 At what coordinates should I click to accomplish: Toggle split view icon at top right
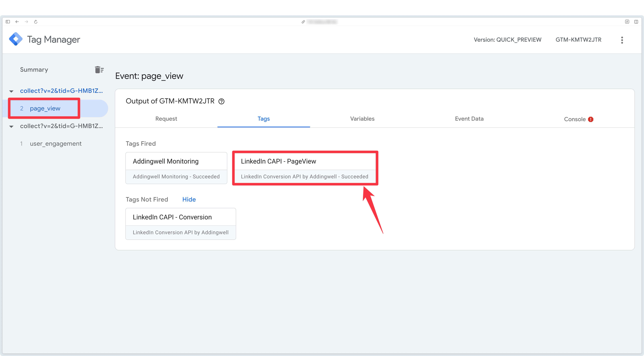(636, 22)
